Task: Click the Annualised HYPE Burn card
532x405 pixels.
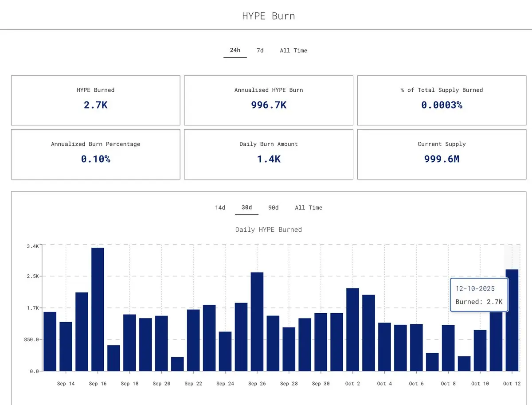Action: click(x=269, y=101)
